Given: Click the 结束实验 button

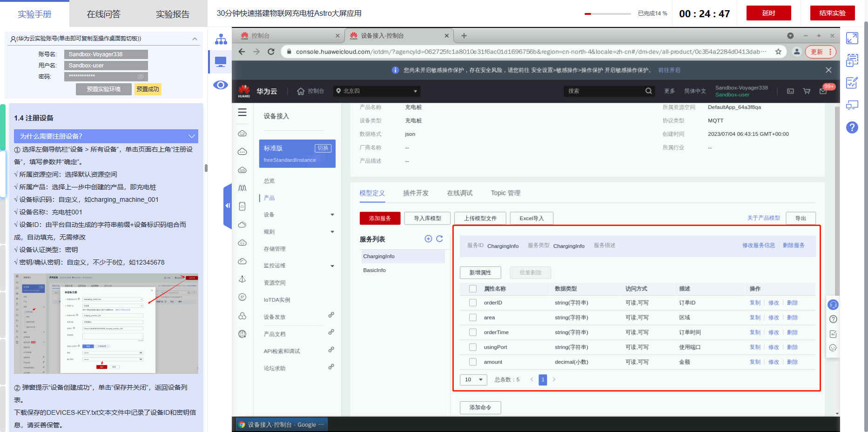Looking at the screenshot, I should tap(832, 13).
